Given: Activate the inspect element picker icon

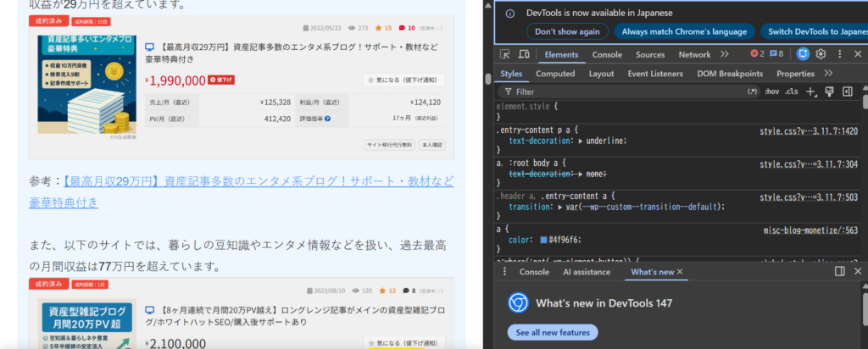Looking at the screenshot, I should [x=505, y=54].
